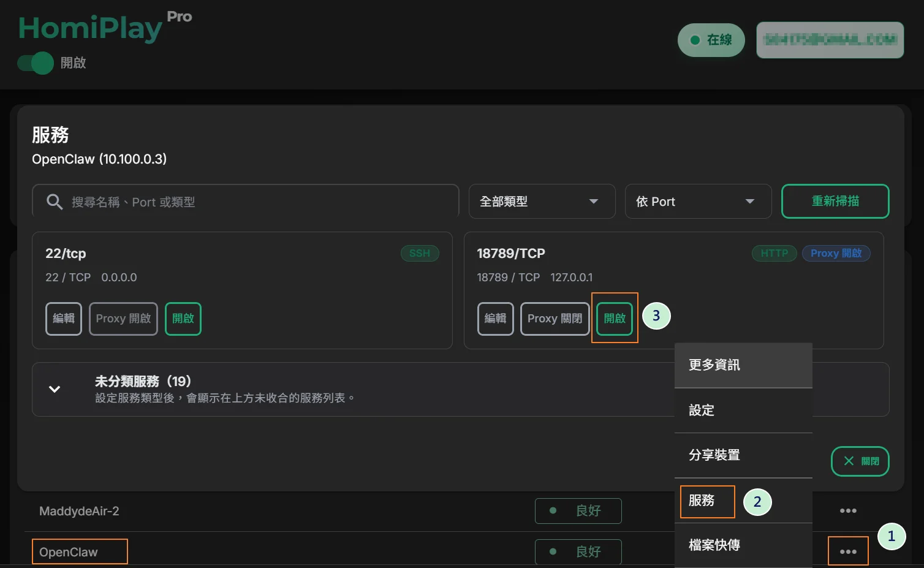This screenshot has width=924, height=568.
Task: Open the OpenClaw row three-dot menu
Action: pyautogui.click(x=848, y=551)
